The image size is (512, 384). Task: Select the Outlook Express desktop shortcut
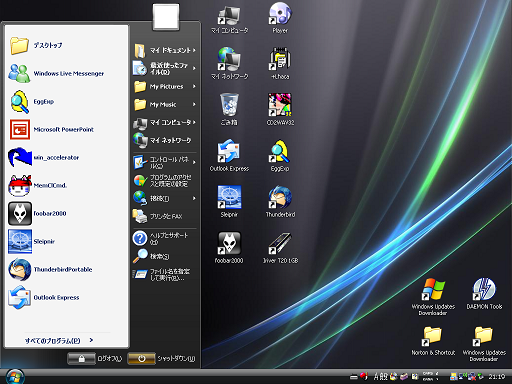pos(229,156)
